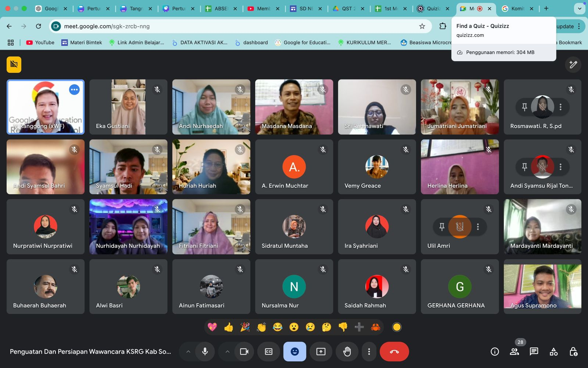Send the crying face reaction
588x368 pixels.
pos(310,327)
